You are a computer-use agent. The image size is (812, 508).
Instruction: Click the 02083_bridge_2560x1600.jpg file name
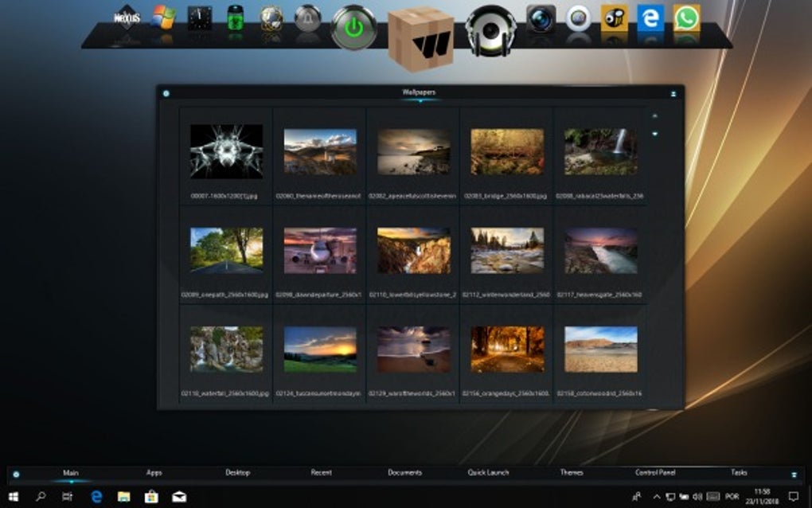(x=506, y=196)
